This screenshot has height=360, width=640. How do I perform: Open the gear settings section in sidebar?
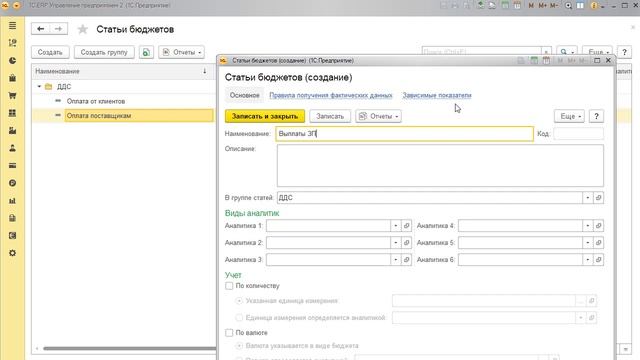click(x=12, y=253)
